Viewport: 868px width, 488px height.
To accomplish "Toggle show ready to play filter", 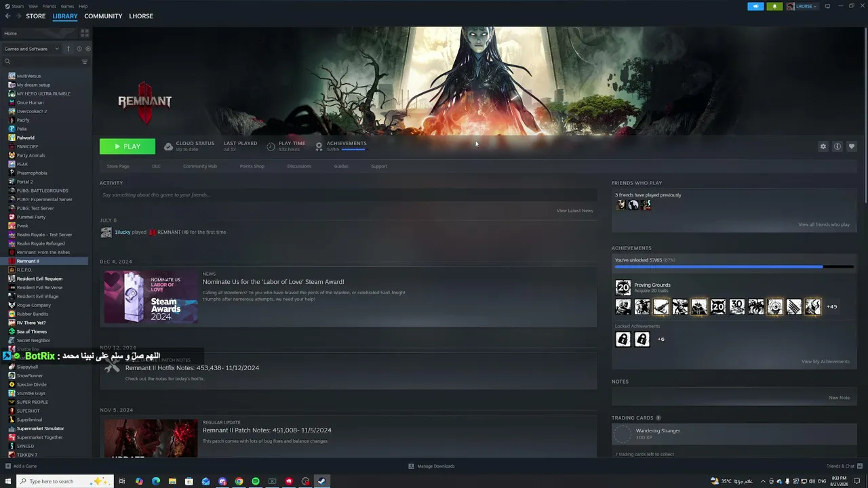I will 88,49.
